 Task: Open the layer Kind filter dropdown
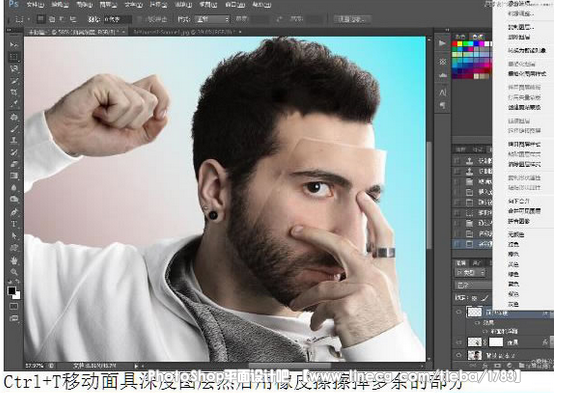(x=471, y=272)
